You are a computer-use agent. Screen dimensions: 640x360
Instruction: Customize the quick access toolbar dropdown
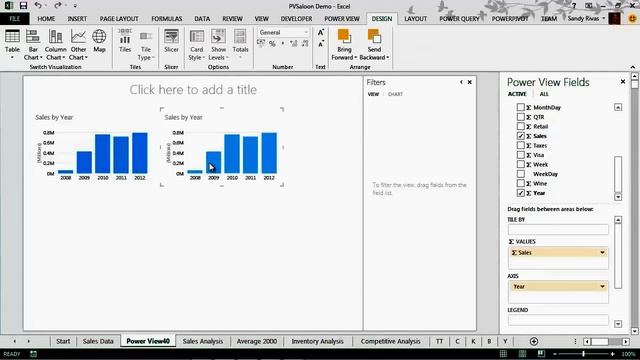click(75, 6)
